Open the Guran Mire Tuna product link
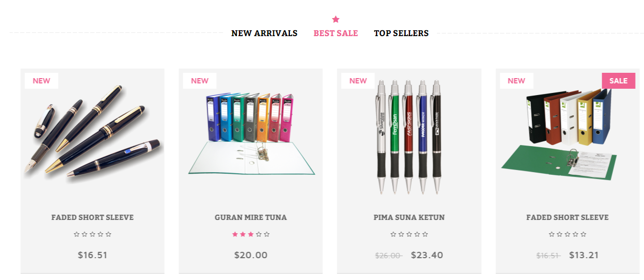 tap(251, 217)
